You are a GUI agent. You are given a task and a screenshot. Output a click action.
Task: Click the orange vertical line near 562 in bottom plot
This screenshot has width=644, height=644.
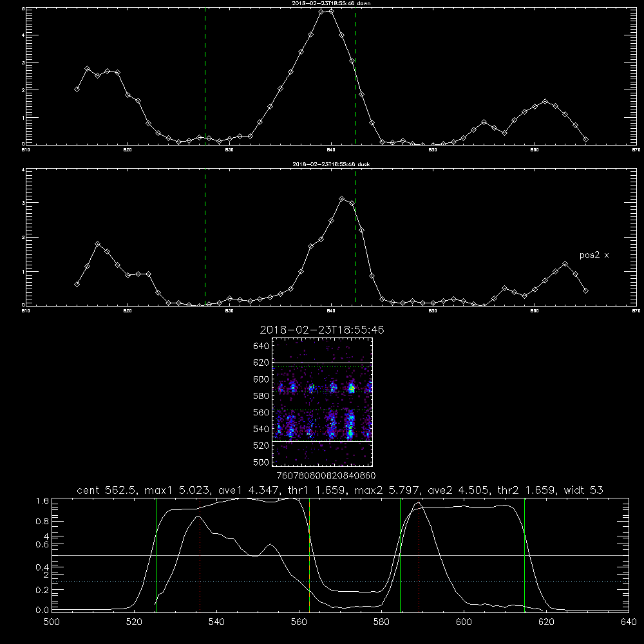(x=309, y=554)
